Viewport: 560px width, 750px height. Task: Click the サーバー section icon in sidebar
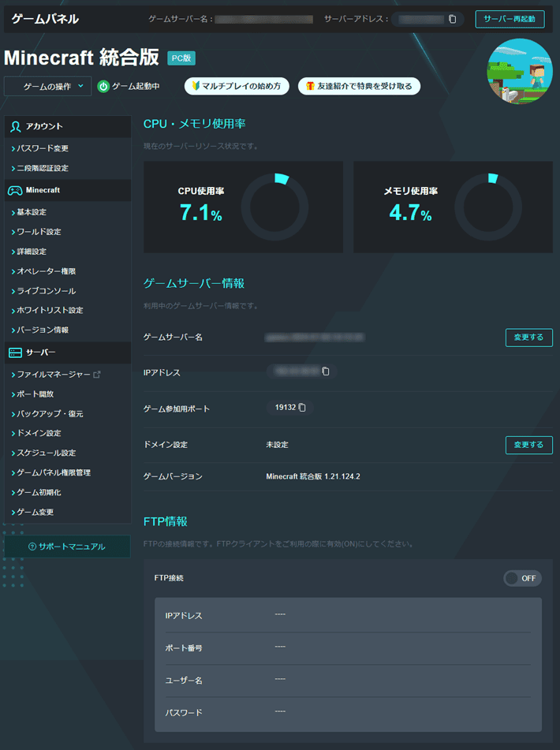pos(14,352)
